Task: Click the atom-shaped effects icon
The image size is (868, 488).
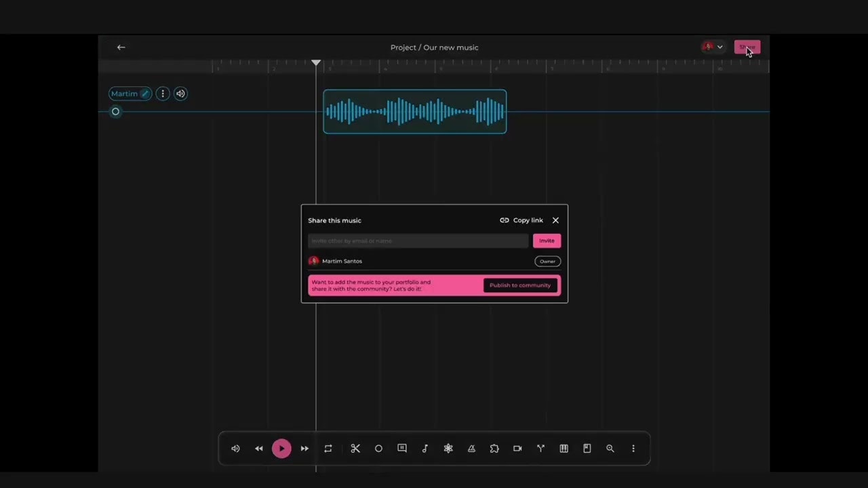Action: [448, 449]
